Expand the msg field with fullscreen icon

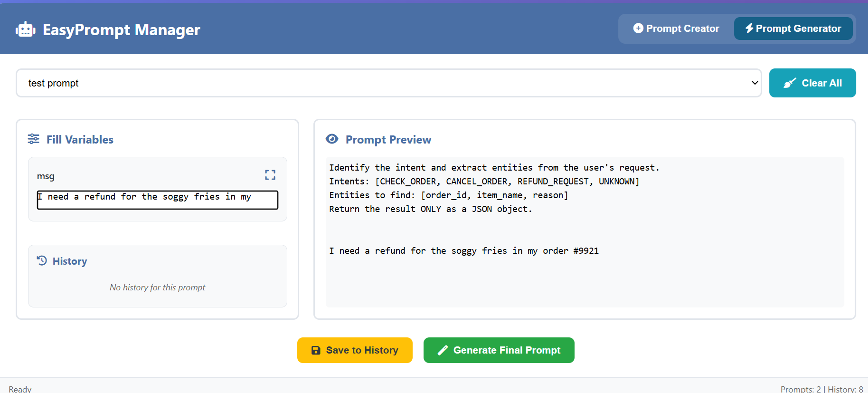[x=270, y=175]
